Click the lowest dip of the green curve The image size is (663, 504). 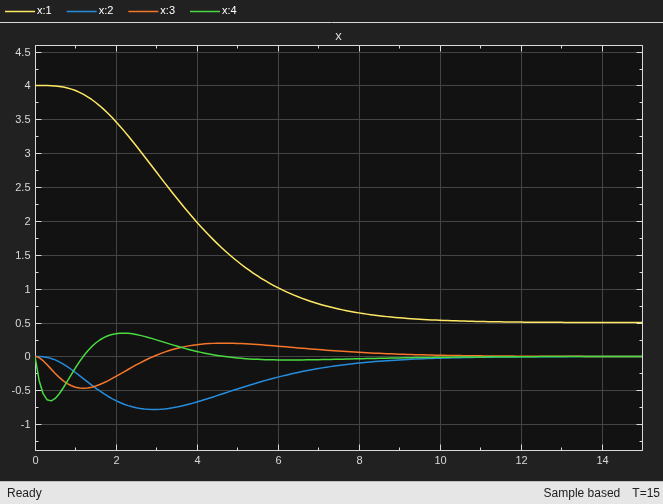point(51,400)
